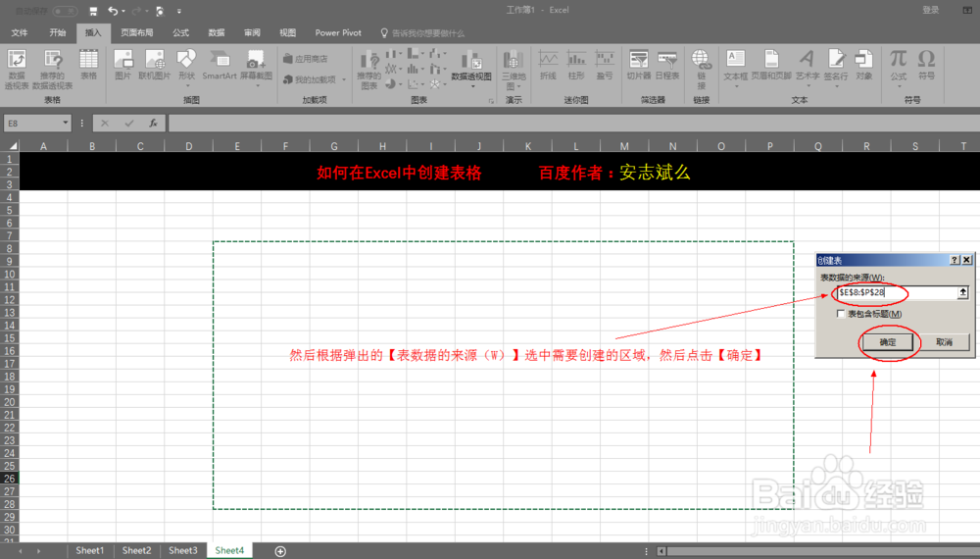The height and width of the screenshot is (559, 980).
Task: Click the formula bar input area
Action: (572, 124)
